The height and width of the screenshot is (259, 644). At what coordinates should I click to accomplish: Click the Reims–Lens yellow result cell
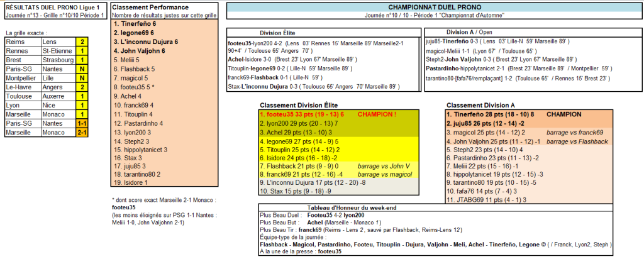[x=82, y=41]
